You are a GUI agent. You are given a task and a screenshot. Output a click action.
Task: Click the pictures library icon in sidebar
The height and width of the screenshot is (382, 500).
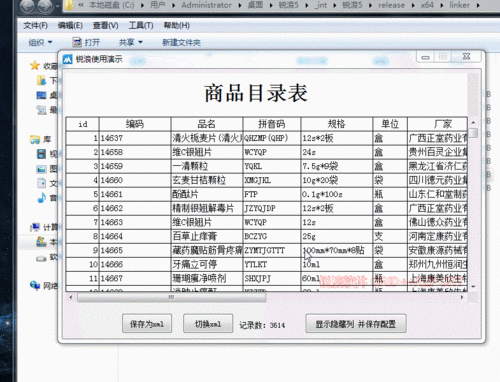41,169
